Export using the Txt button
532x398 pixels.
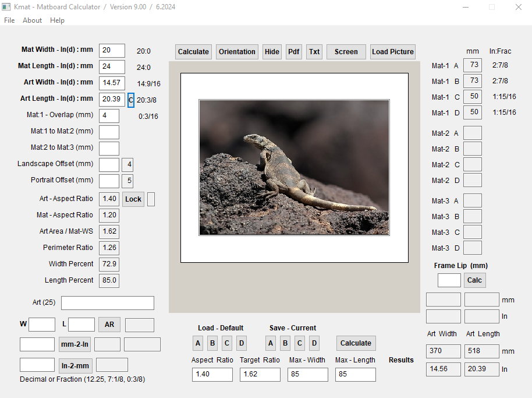click(314, 52)
